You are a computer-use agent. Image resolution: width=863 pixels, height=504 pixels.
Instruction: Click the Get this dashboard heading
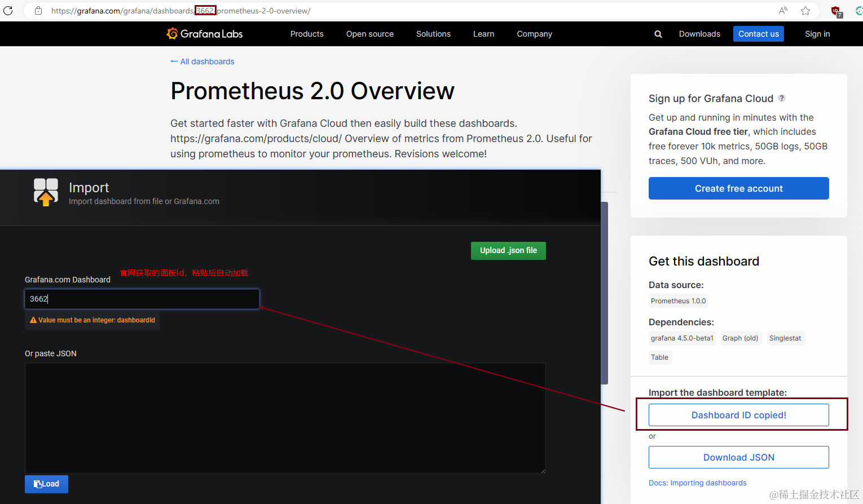tap(704, 261)
